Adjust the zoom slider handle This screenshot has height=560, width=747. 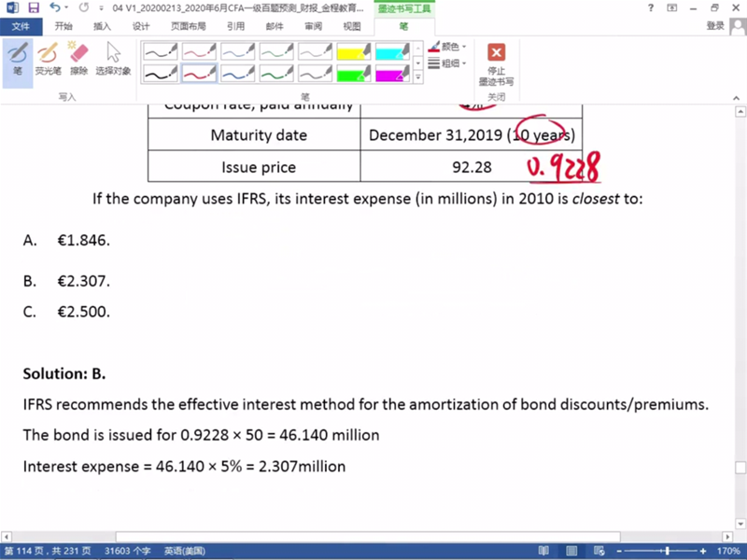(x=667, y=551)
